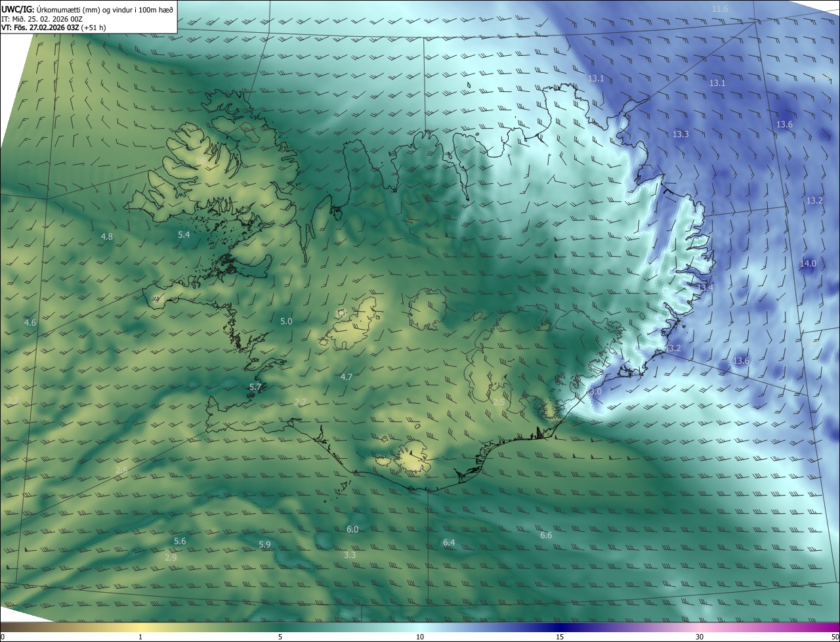Click the 6.4 value label

point(449,542)
